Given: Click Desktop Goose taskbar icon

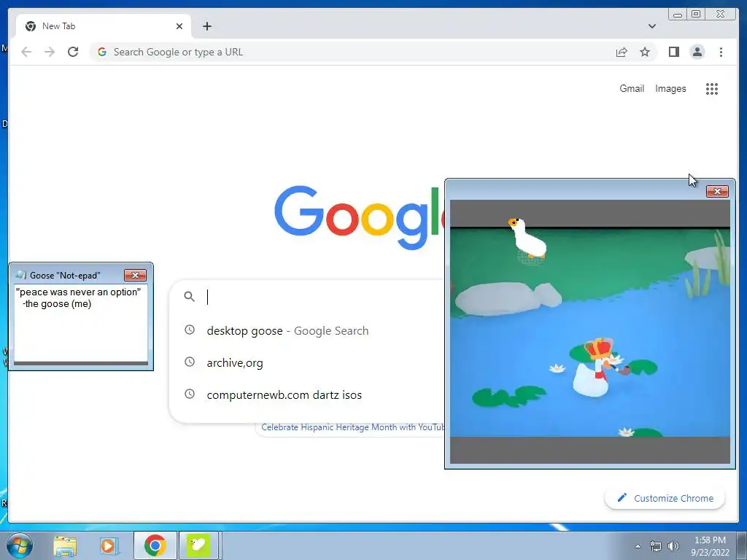Looking at the screenshot, I should coord(198,545).
